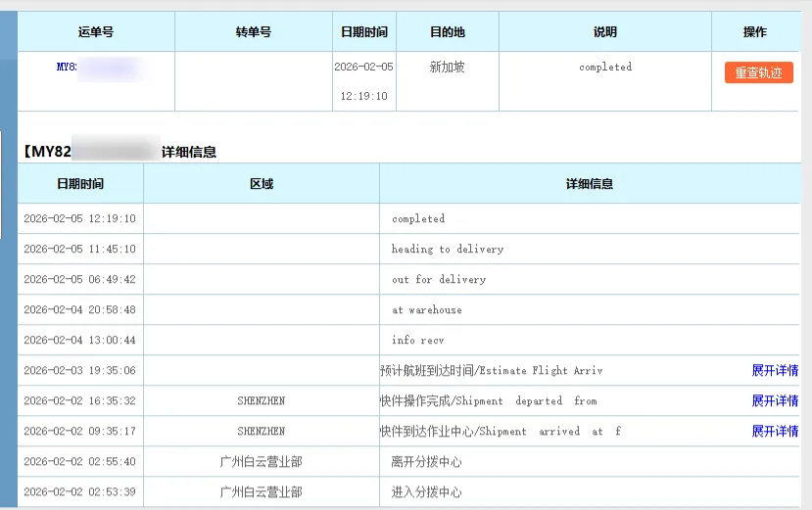Click the 目的地 column header
This screenshot has width=812, height=510.
coord(448,32)
